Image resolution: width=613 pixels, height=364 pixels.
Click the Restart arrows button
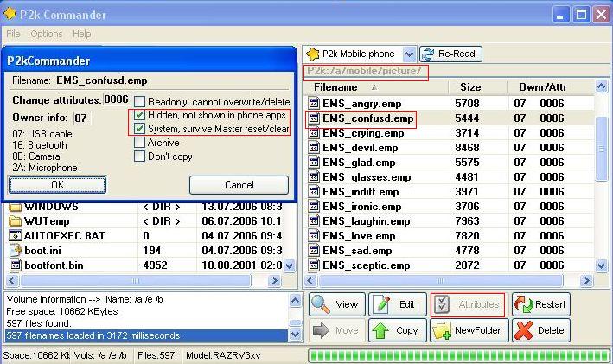541,304
